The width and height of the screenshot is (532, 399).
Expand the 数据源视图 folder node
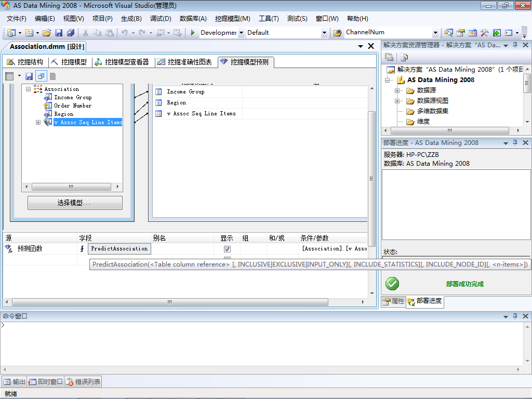click(397, 101)
